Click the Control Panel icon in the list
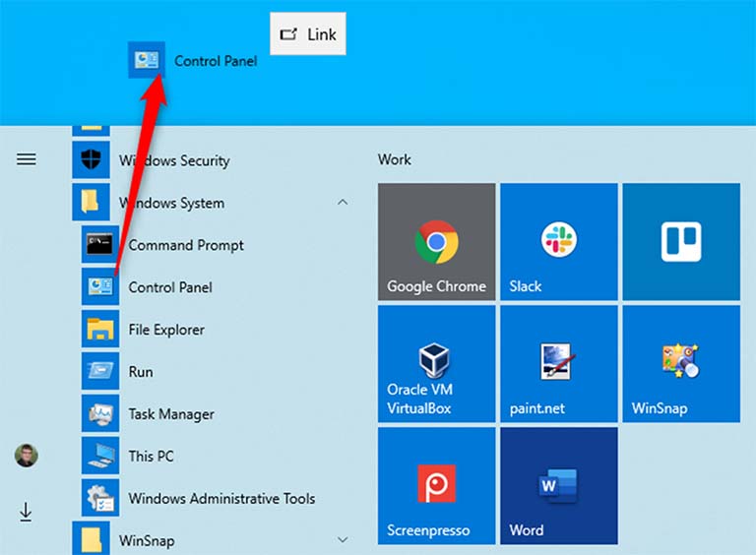The image size is (756, 555). (100, 286)
